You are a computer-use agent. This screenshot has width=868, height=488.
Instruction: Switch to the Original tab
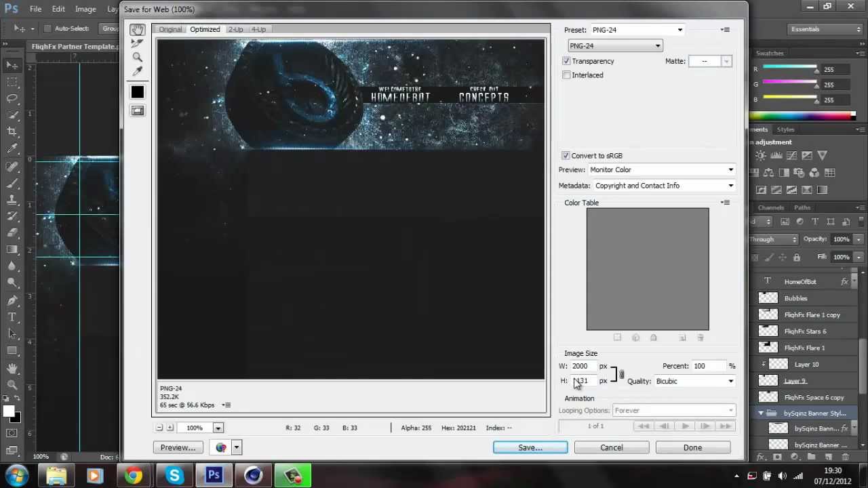coord(170,29)
